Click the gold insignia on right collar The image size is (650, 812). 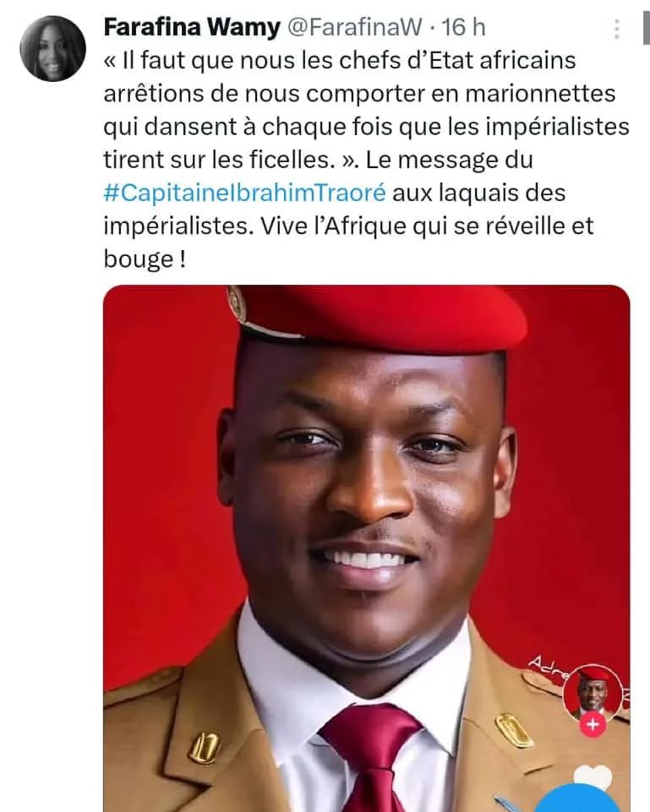[514, 729]
